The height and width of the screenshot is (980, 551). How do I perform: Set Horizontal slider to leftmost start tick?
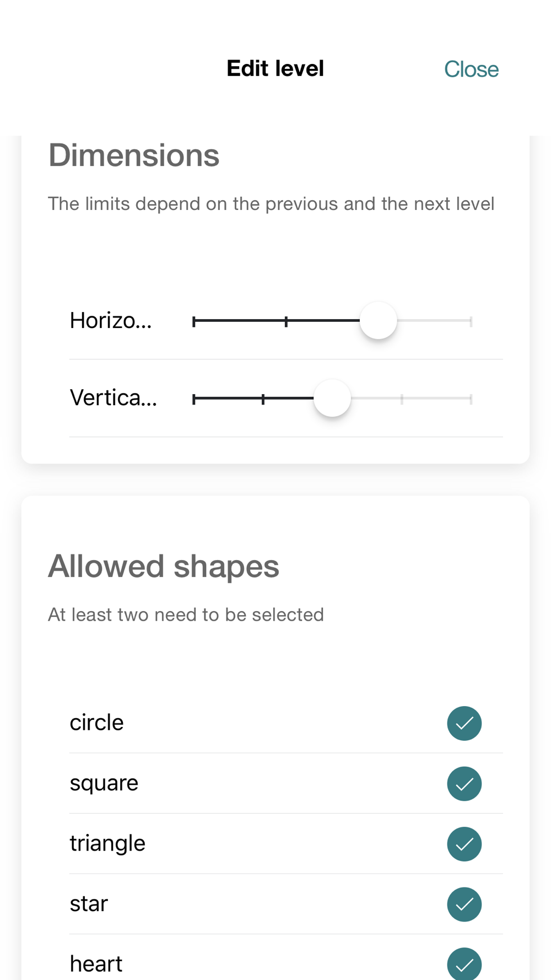pos(194,321)
